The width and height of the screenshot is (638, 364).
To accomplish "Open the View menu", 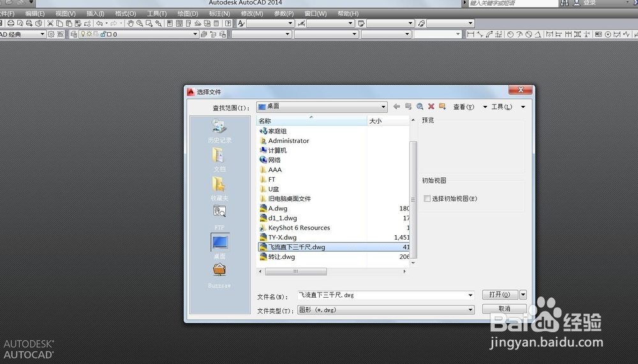I will pos(66,13).
